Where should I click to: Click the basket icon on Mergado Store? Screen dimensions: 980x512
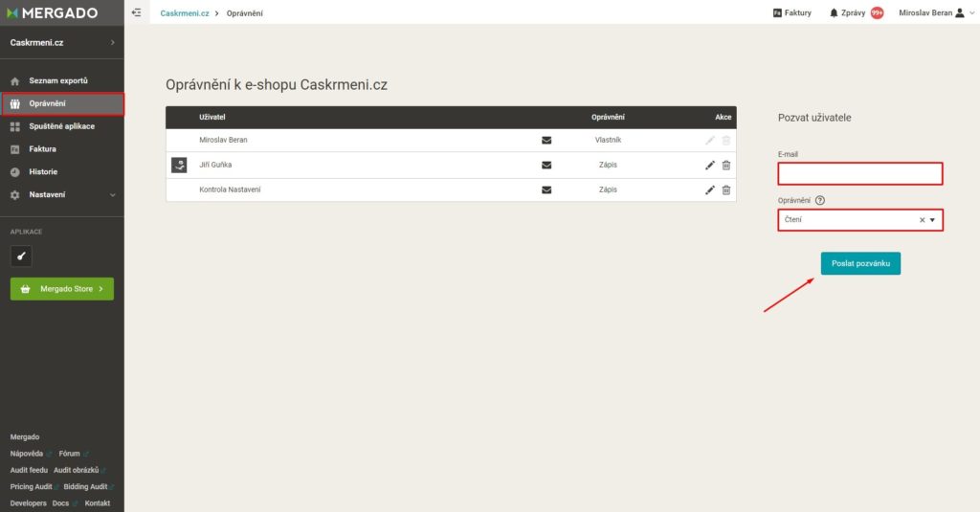pyautogui.click(x=26, y=289)
